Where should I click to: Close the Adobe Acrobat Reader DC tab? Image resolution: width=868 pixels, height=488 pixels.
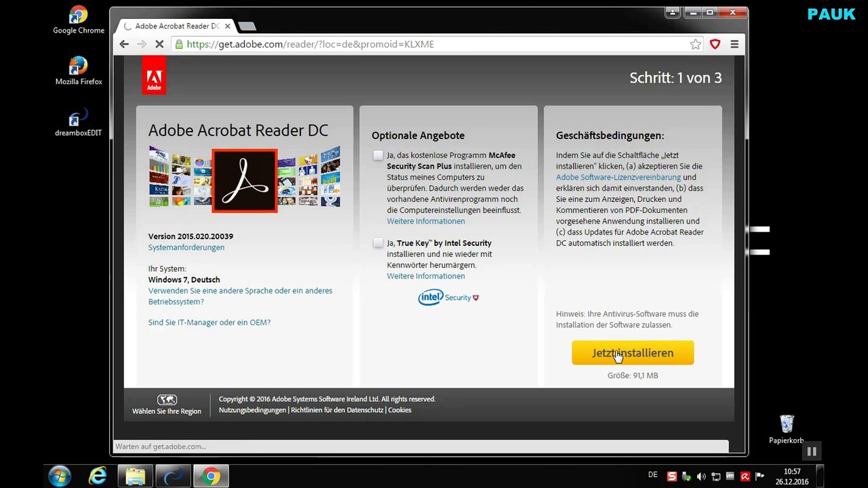(227, 26)
